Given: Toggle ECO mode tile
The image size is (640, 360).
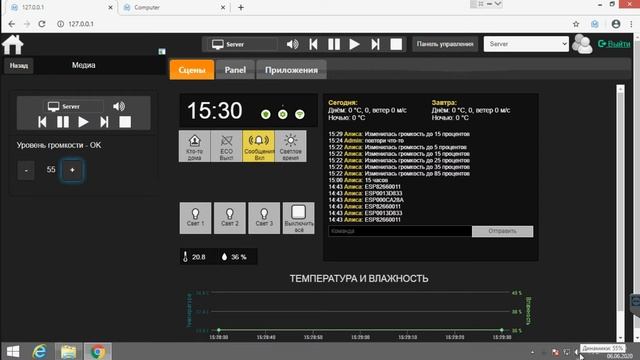Looking at the screenshot, I should click(x=226, y=146).
